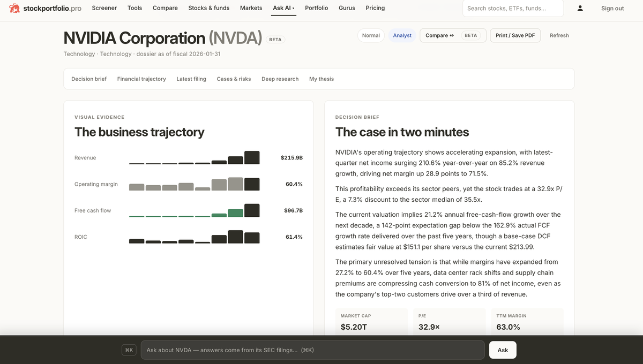Jump to Deep research section
The image size is (643, 364).
[x=280, y=79]
